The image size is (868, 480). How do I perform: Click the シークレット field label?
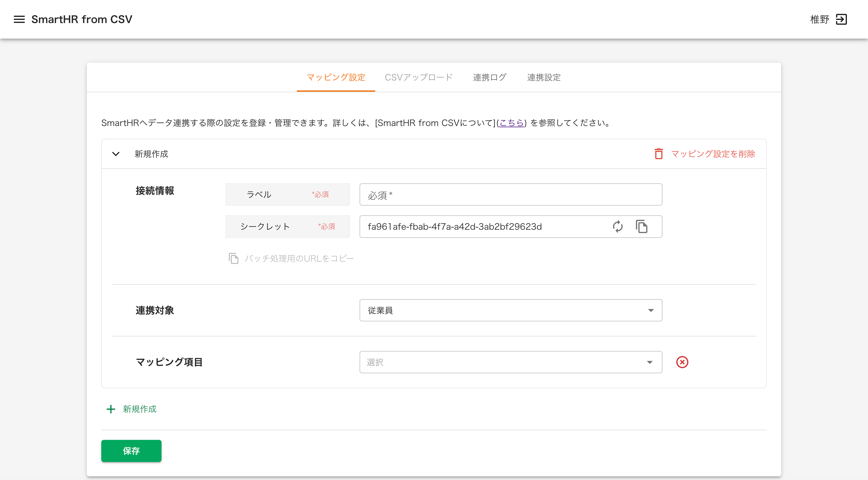point(265,226)
